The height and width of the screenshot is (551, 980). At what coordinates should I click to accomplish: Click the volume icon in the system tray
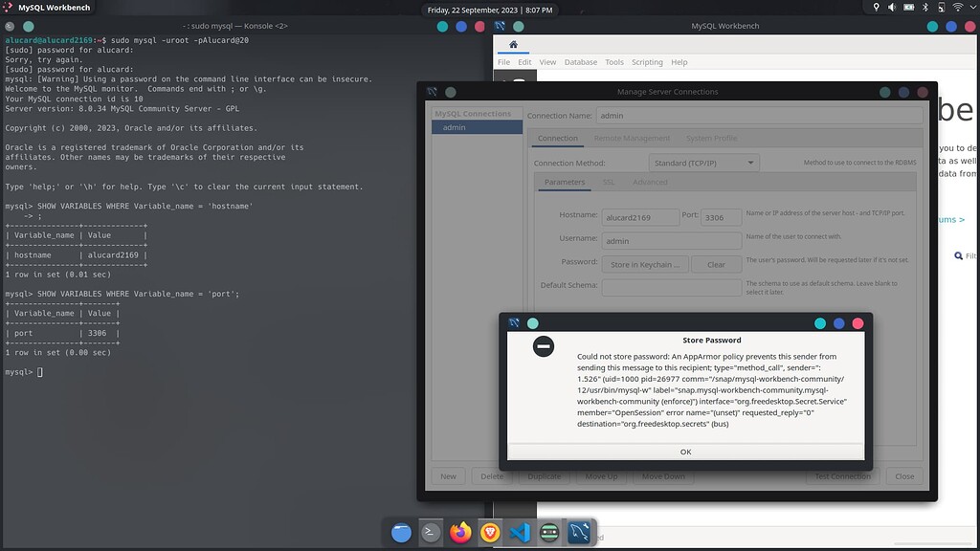891,7
